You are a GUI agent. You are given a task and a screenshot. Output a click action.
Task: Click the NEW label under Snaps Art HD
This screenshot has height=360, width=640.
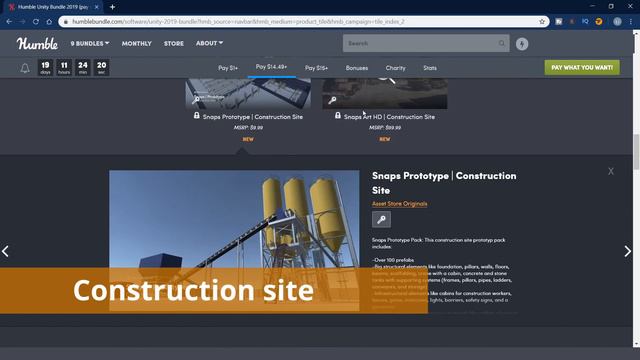384,139
